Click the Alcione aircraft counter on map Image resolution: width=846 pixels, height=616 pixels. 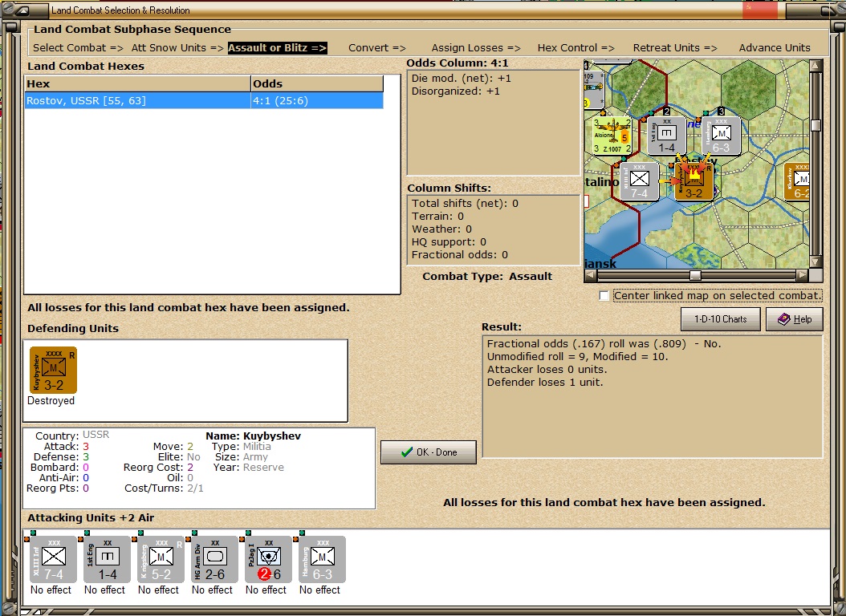[x=612, y=136]
